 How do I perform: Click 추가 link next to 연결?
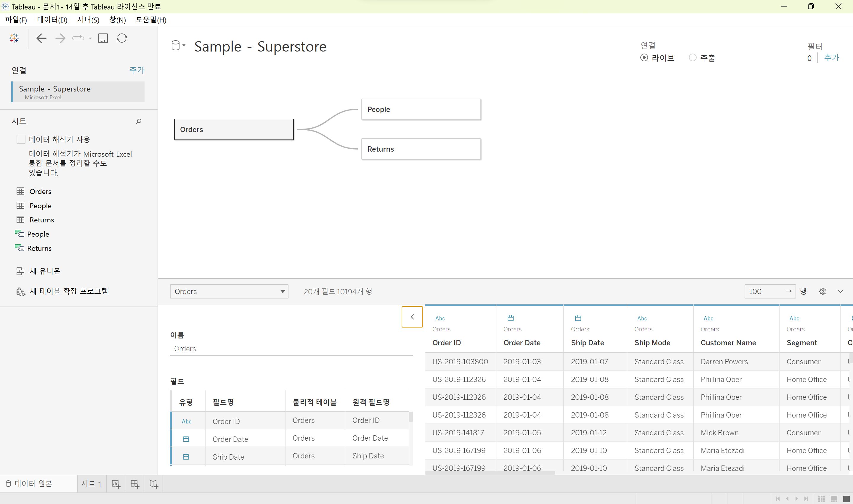[x=137, y=70]
